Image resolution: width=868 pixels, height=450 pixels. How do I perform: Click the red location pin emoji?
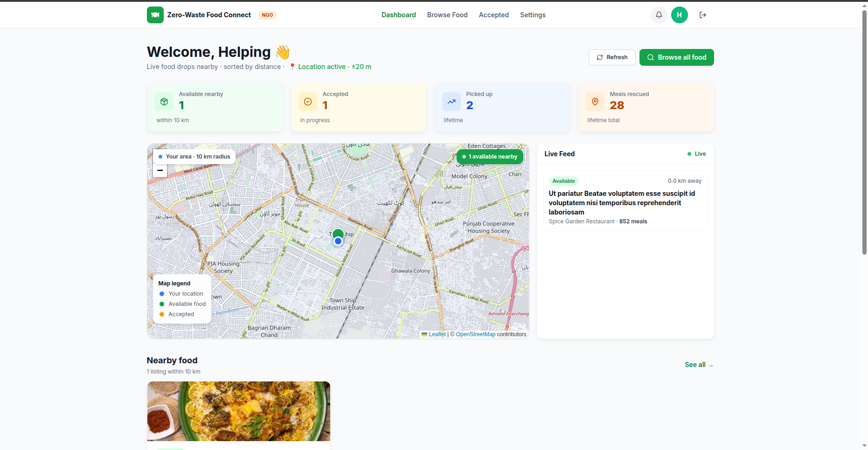[x=292, y=67]
